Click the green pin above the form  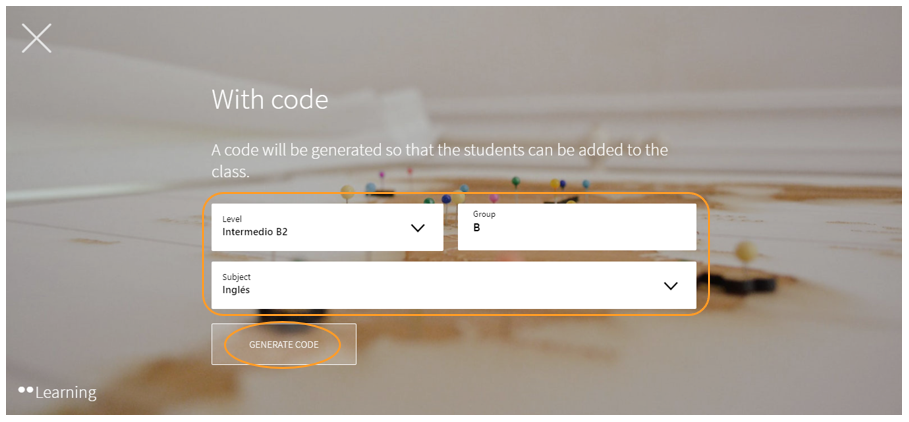[x=515, y=182]
